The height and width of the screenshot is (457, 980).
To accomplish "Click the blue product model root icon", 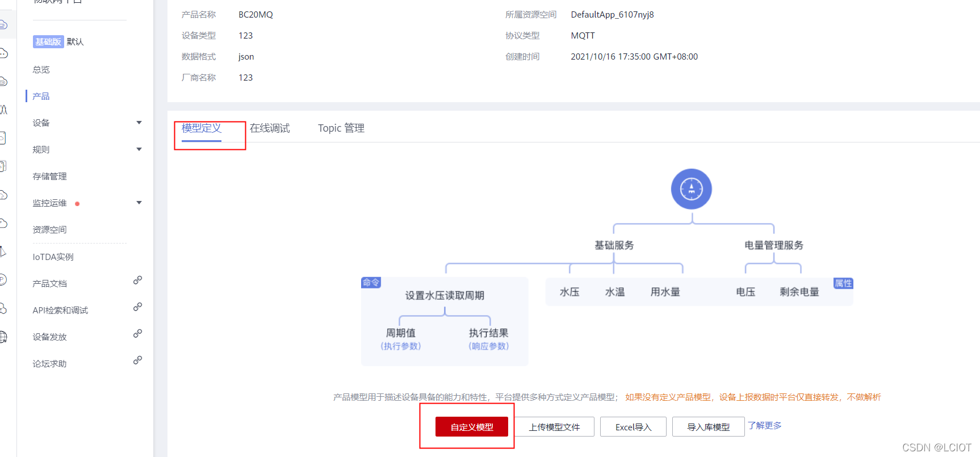I will [x=691, y=189].
